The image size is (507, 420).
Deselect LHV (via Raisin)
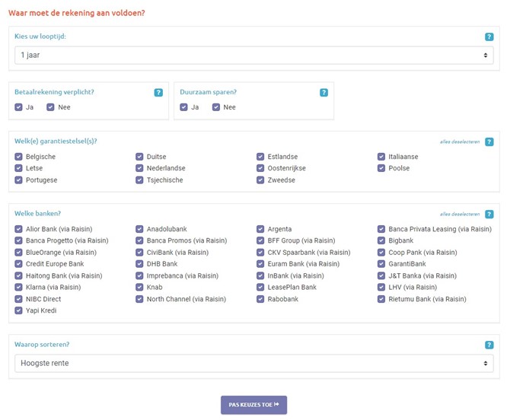point(381,287)
